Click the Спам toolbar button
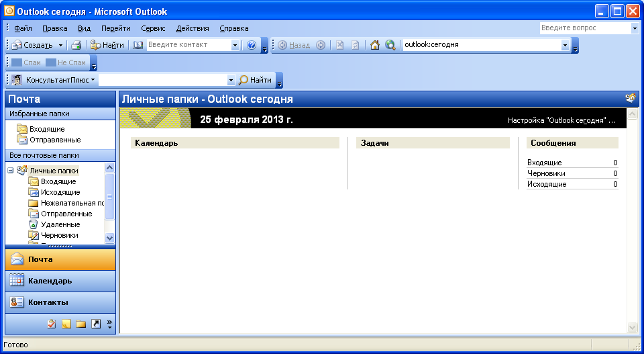644x354 pixels. click(x=26, y=62)
